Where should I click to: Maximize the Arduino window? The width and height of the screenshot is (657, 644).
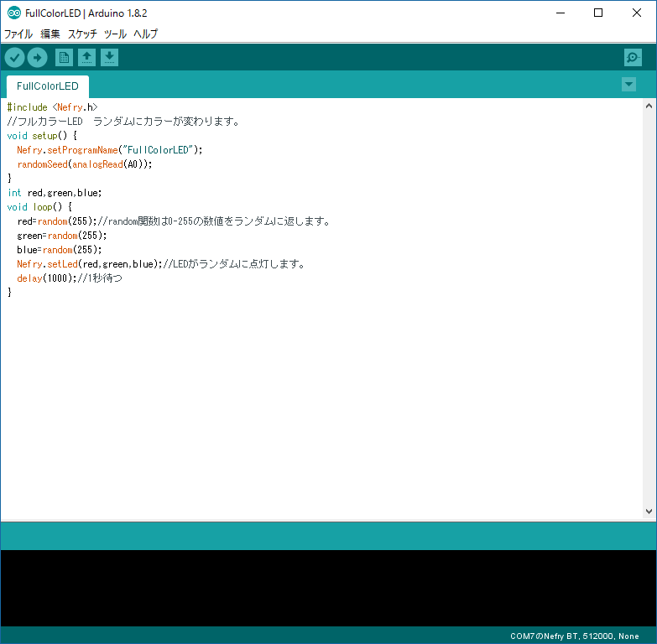click(x=598, y=13)
